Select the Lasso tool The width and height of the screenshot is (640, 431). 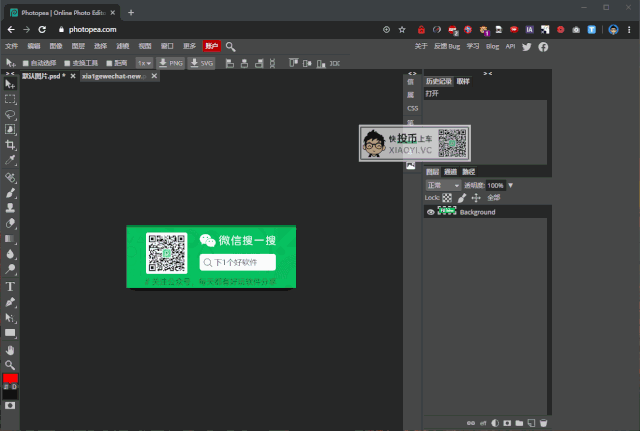click(x=10, y=114)
